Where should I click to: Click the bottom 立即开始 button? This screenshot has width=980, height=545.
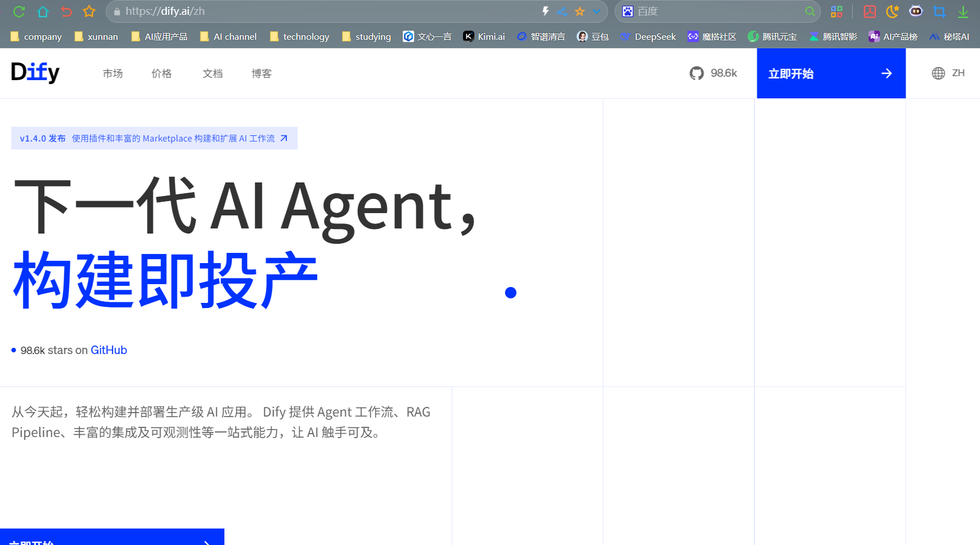tap(112, 537)
